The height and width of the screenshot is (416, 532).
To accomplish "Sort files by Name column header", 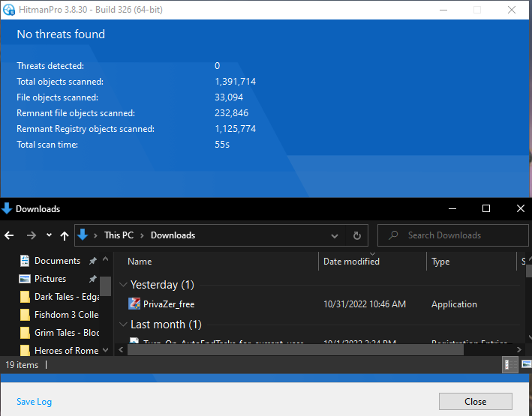I will click(x=140, y=262).
